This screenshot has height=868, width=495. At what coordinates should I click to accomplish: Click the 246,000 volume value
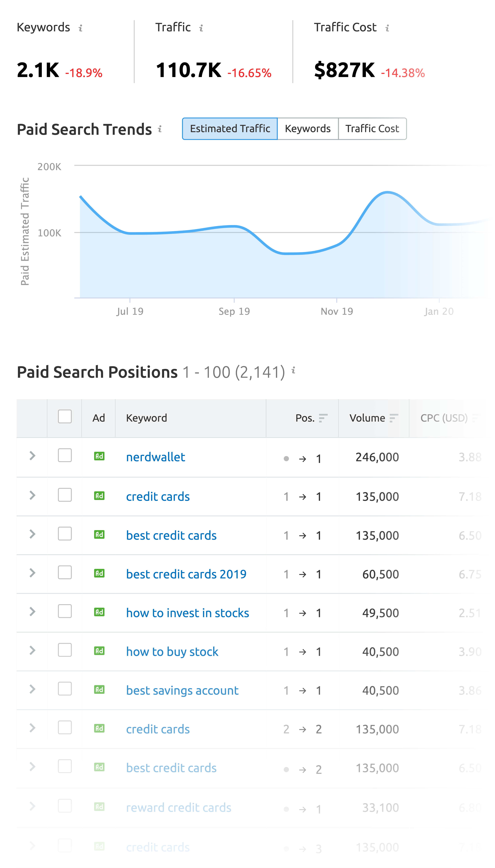coord(377,457)
